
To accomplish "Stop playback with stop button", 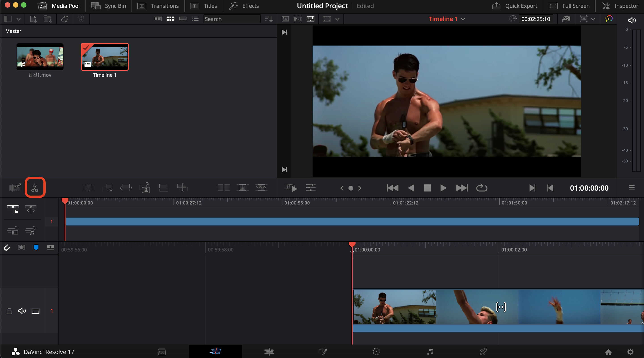I will click(x=428, y=188).
